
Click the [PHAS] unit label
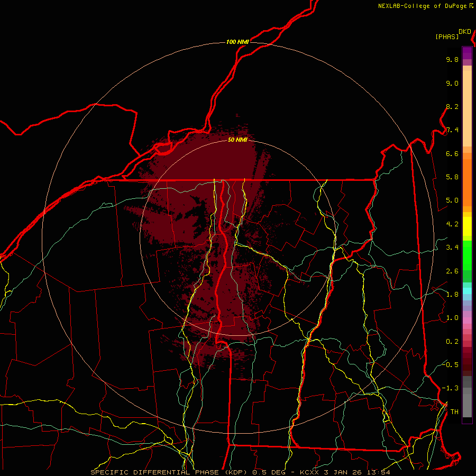(447, 36)
